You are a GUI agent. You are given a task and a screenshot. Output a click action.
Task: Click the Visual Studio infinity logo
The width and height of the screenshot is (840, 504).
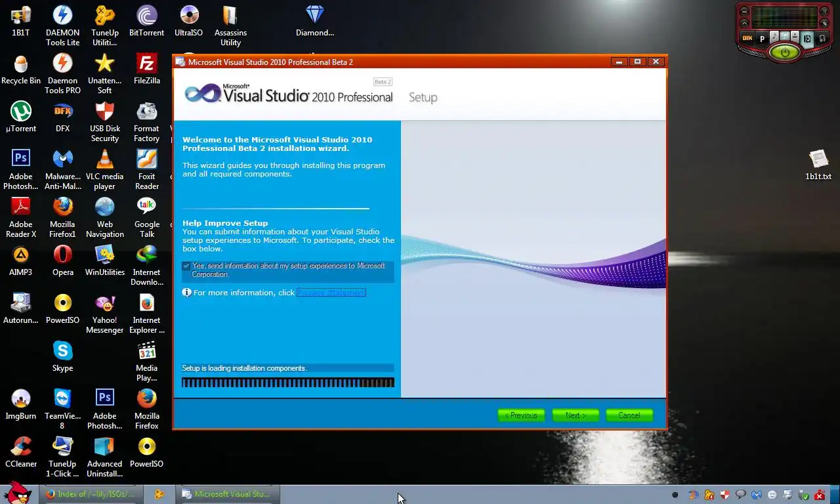(202, 94)
